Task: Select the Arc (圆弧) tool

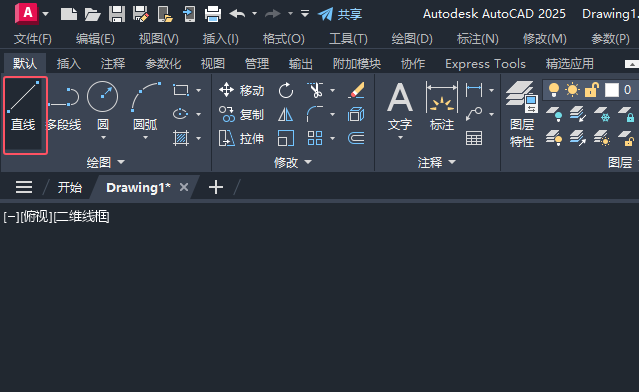Action: coord(145,106)
